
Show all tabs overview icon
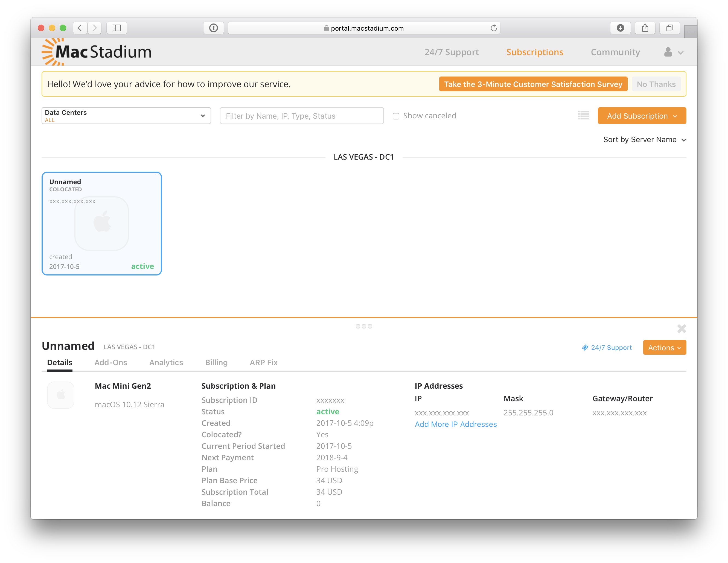click(x=670, y=28)
